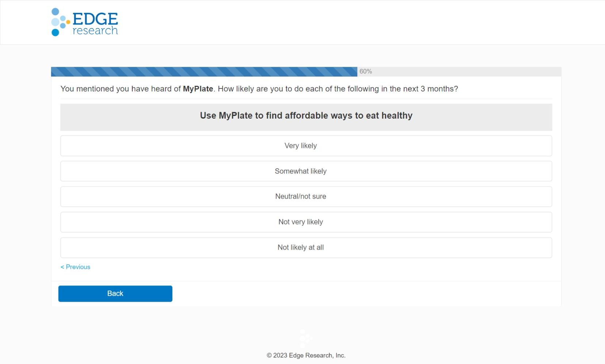Click the striped filled progress bar
Screen dimensions: 605x364
tap(204, 72)
